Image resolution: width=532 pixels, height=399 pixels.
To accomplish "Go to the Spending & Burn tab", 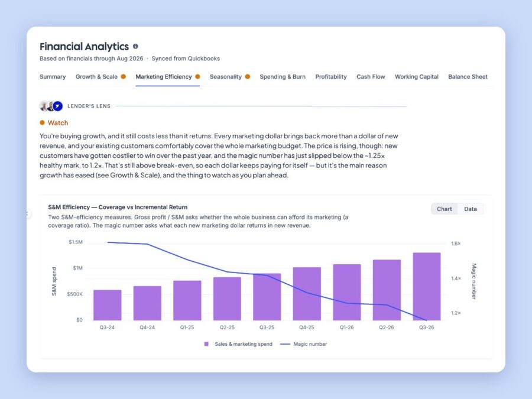I will [x=283, y=77].
